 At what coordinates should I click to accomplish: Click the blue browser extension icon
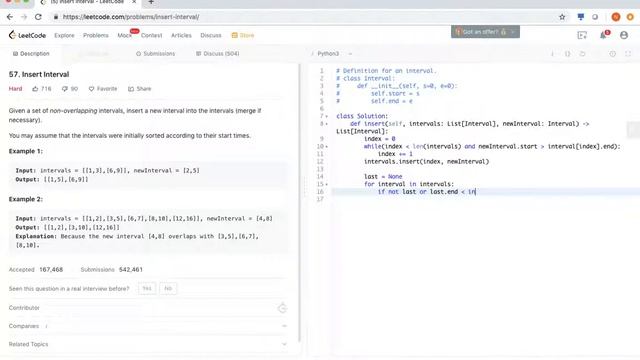tap(580, 17)
